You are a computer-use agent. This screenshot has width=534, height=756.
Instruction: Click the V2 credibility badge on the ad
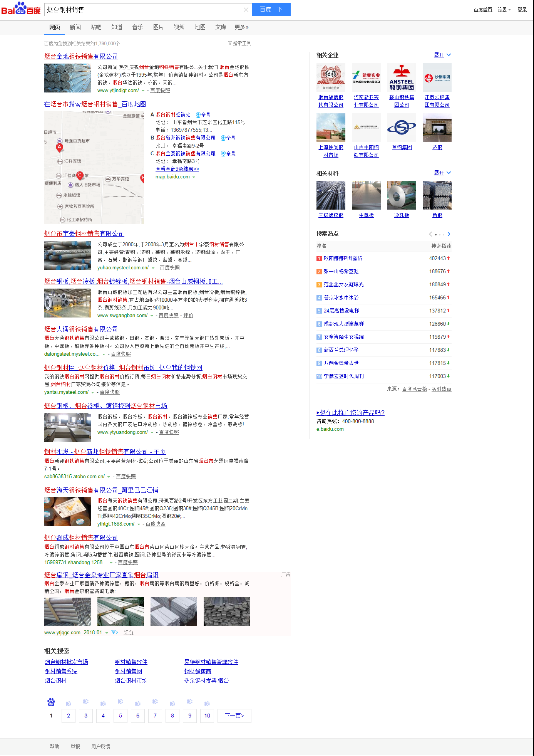pos(115,633)
